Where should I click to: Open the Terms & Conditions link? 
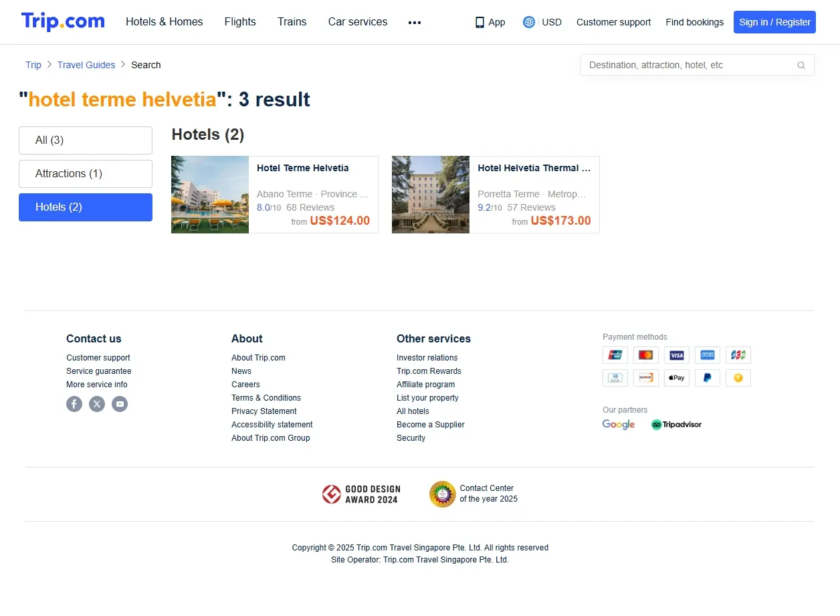tap(266, 398)
